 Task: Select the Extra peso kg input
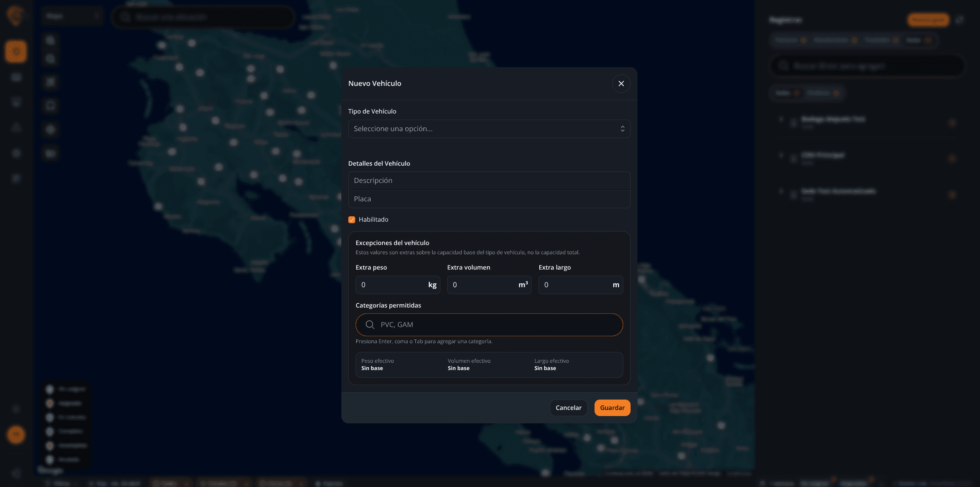coord(397,285)
